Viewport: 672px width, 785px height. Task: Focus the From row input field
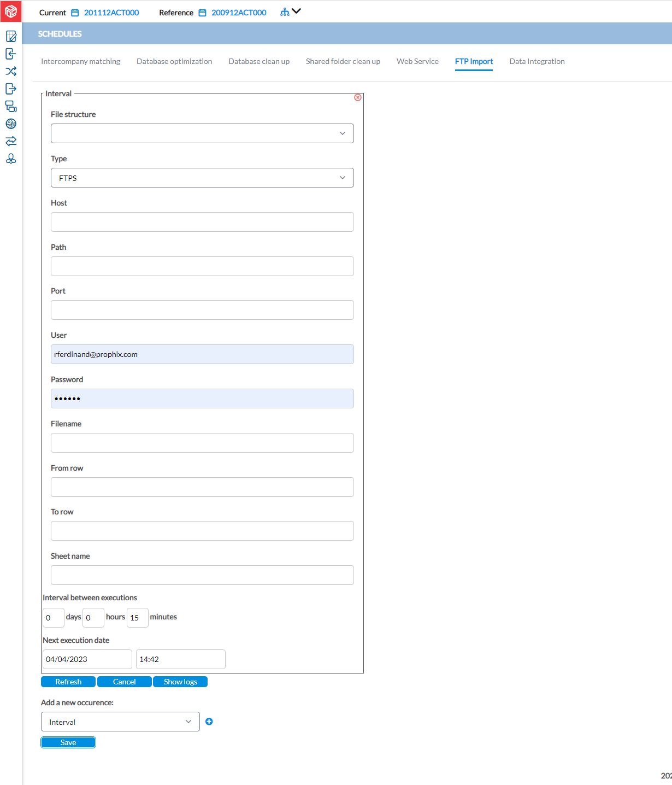(202, 487)
